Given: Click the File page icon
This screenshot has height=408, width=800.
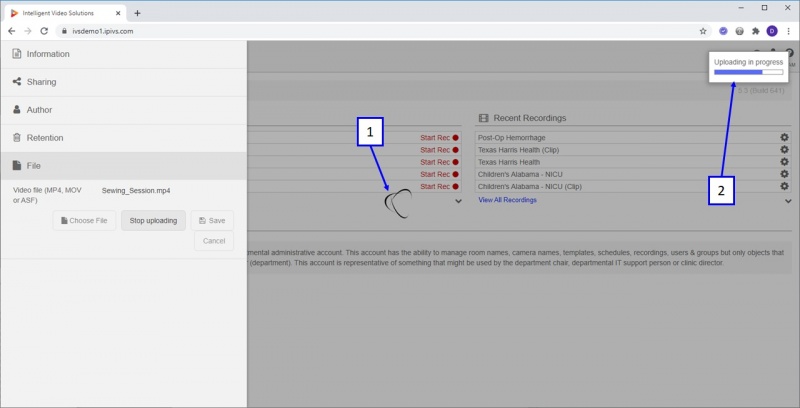Looking at the screenshot, I should coord(17,165).
